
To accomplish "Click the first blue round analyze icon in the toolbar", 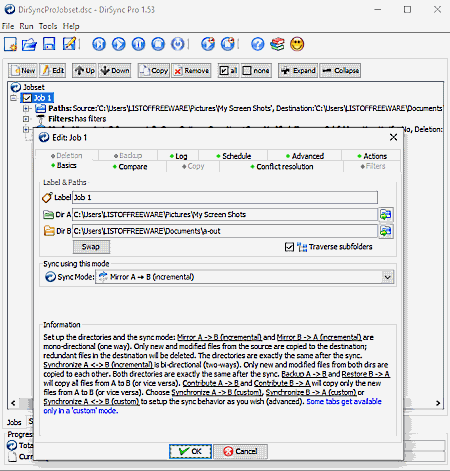I will pos(99,44).
